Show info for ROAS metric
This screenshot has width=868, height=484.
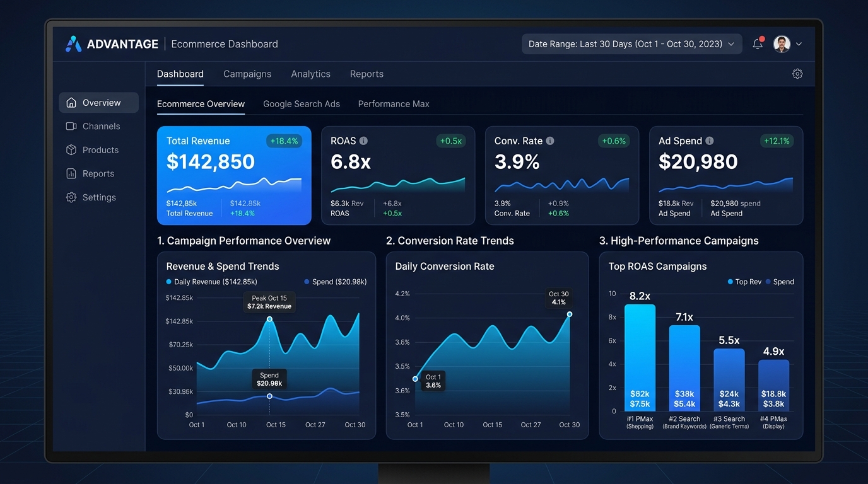(363, 141)
